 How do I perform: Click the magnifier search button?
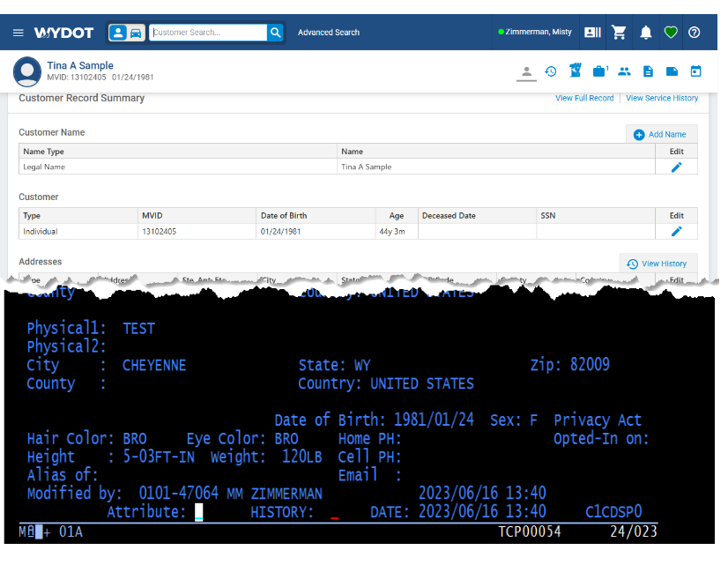(275, 33)
